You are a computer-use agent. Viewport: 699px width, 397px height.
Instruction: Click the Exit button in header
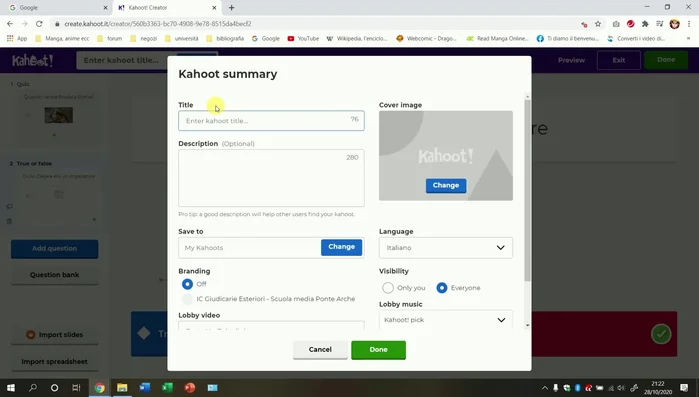(619, 60)
